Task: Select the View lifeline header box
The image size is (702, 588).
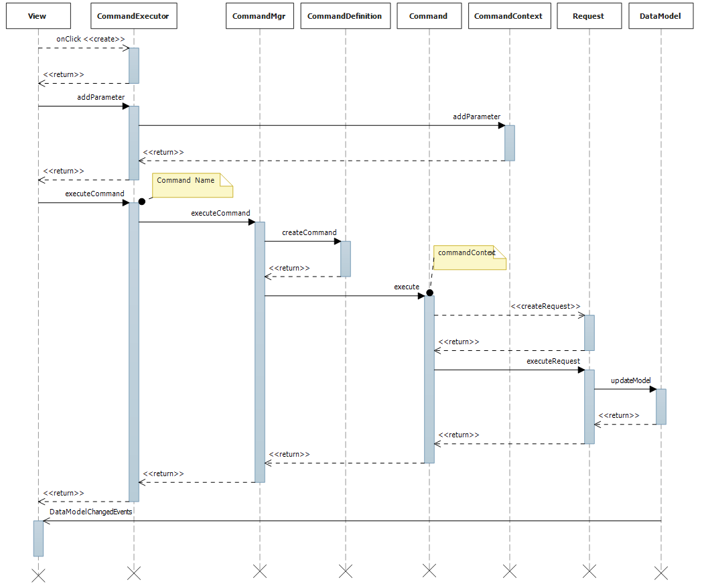Action: point(38,16)
